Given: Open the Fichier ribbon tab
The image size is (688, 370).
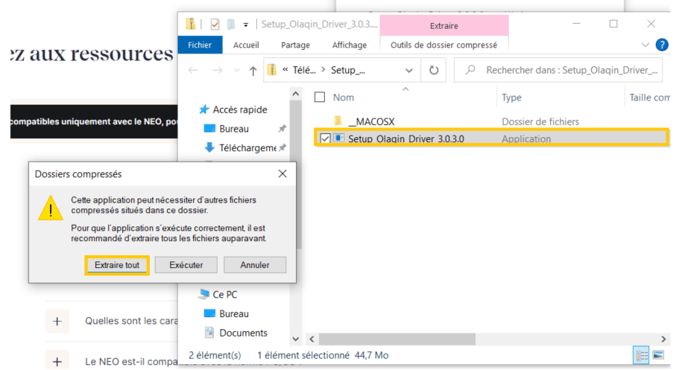Looking at the screenshot, I should [200, 45].
